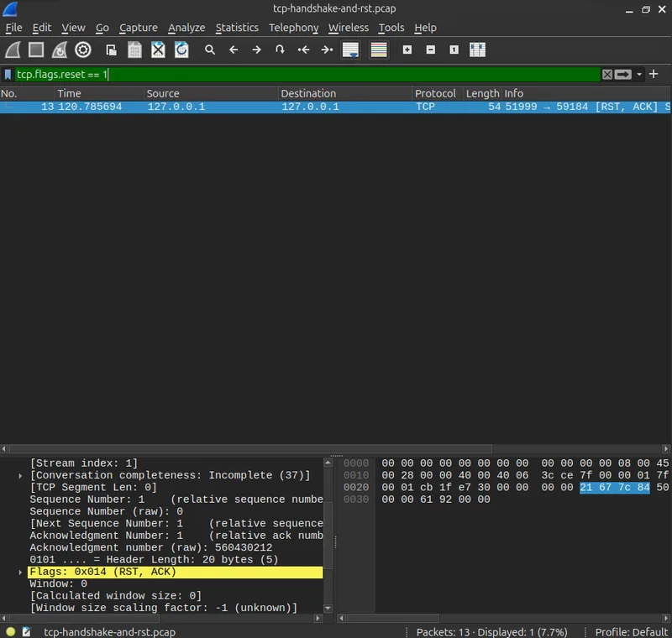
Task: Sort by the Time column header
Action: pos(100,93)
